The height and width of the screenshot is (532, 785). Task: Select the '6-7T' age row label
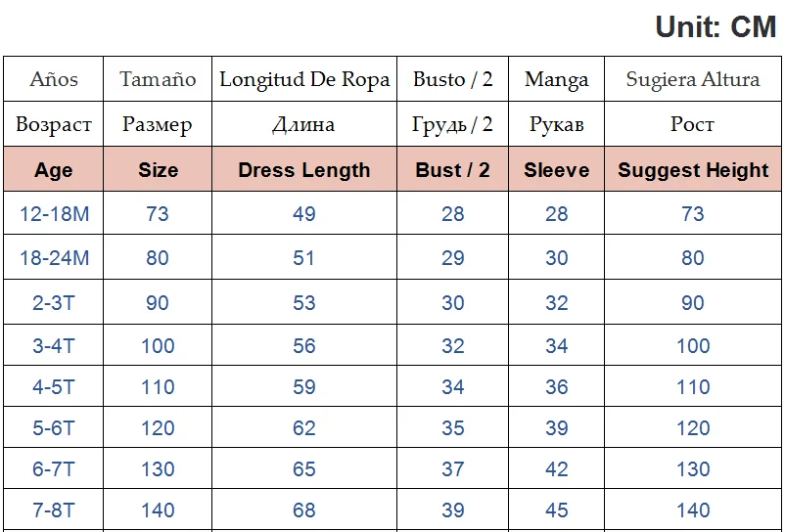[54, 469]
